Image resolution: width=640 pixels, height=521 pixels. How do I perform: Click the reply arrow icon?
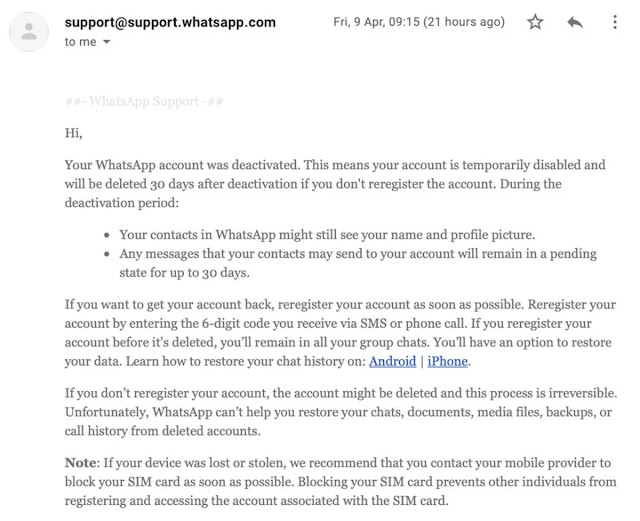pos(575,22)
